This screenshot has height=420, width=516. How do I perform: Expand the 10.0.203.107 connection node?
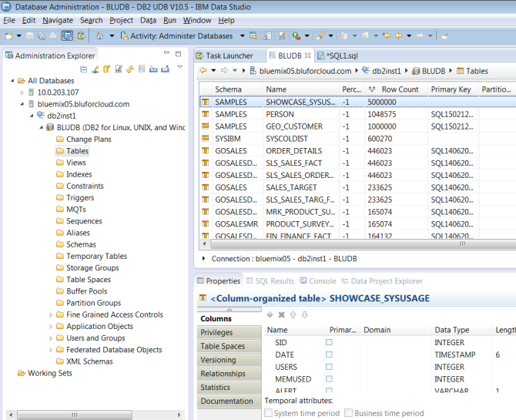22,92
